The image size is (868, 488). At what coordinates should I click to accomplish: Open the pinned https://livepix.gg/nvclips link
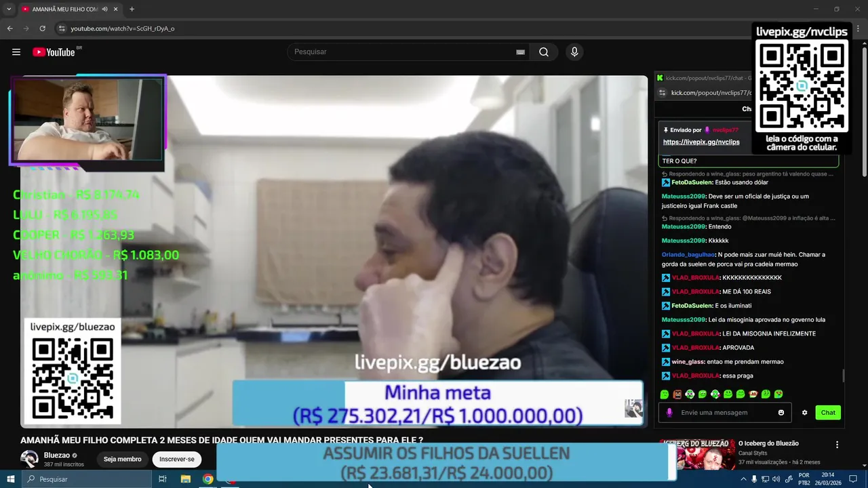[701, 142]
